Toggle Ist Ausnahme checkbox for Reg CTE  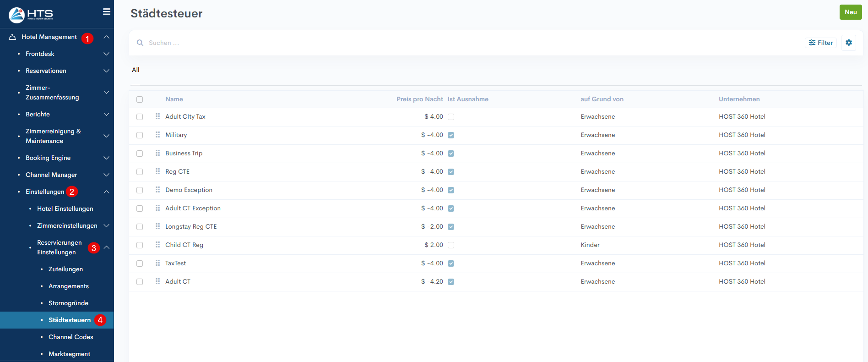(451, 172)
